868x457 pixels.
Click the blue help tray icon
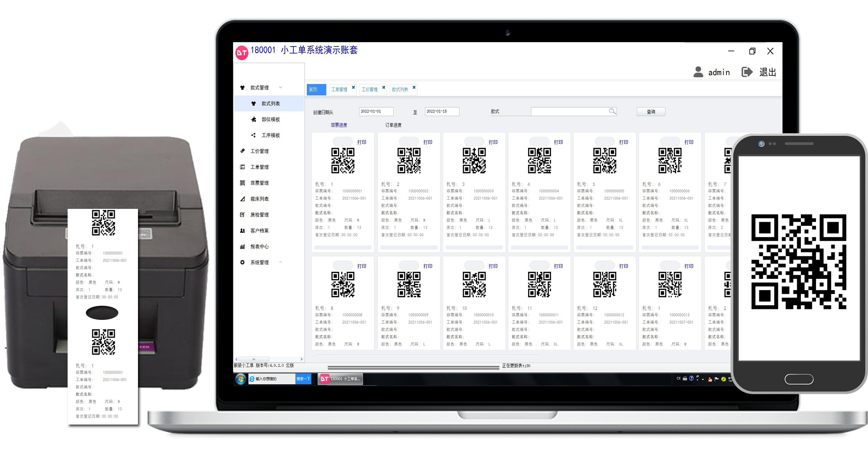691,379
